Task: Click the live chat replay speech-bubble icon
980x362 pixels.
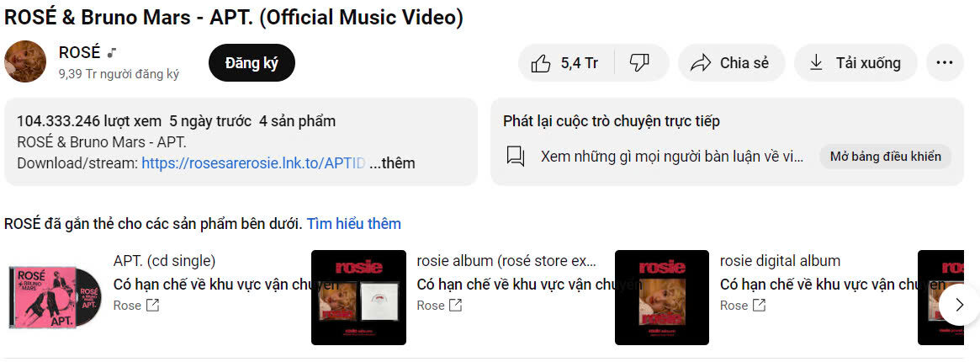Action: pos(516,157)
